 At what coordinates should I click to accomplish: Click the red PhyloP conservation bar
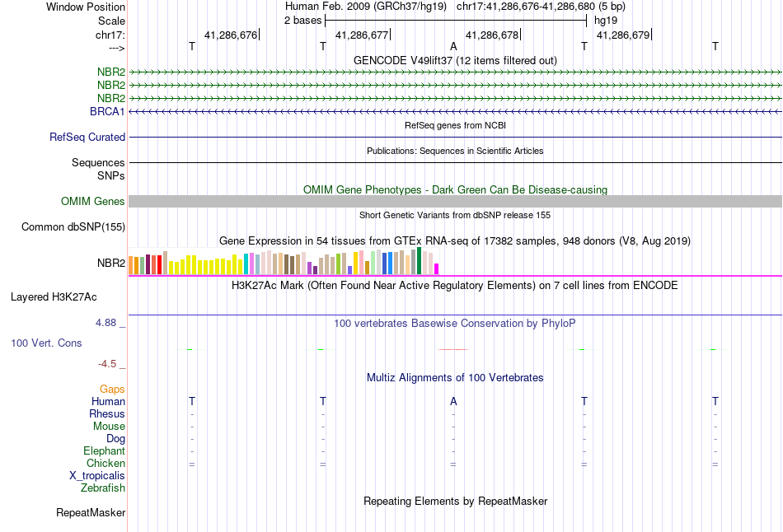pyautogui.click(x=453, y=349)
